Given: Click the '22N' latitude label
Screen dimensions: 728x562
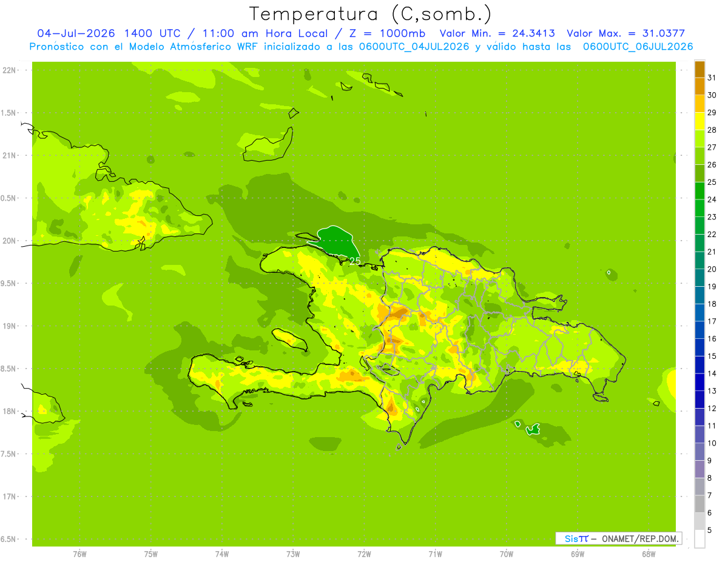Looking at the screenshot, I should coord(8,70).
